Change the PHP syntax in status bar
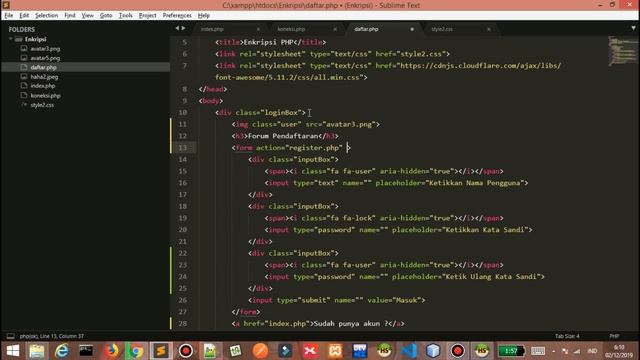This screenshot has width=640, height=360. tap(614, 336)
